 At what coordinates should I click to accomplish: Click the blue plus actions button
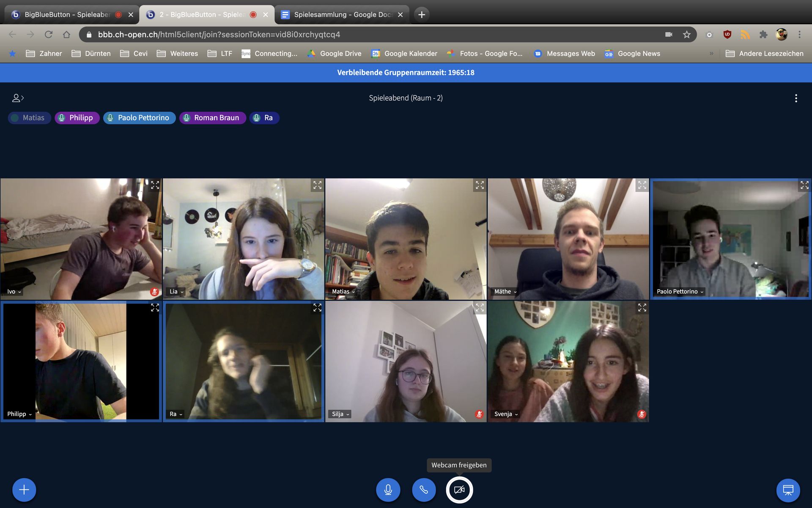[x=24, y=490]
